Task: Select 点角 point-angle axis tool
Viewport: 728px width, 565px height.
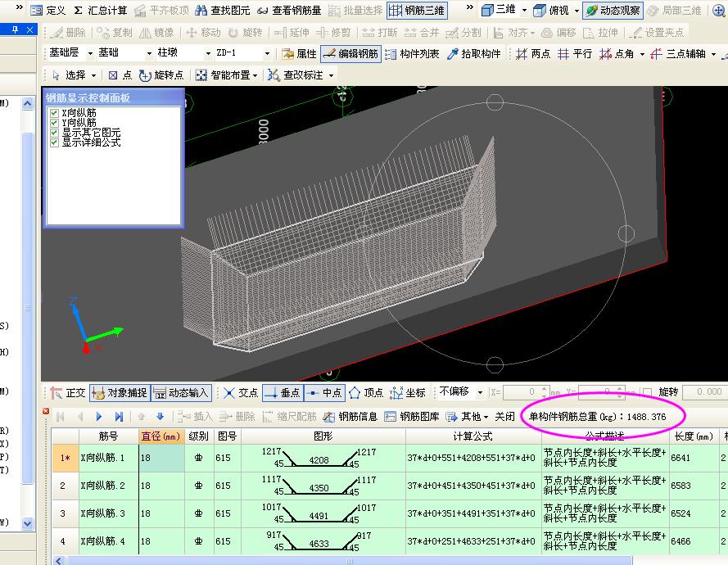Action: point(617,54)
